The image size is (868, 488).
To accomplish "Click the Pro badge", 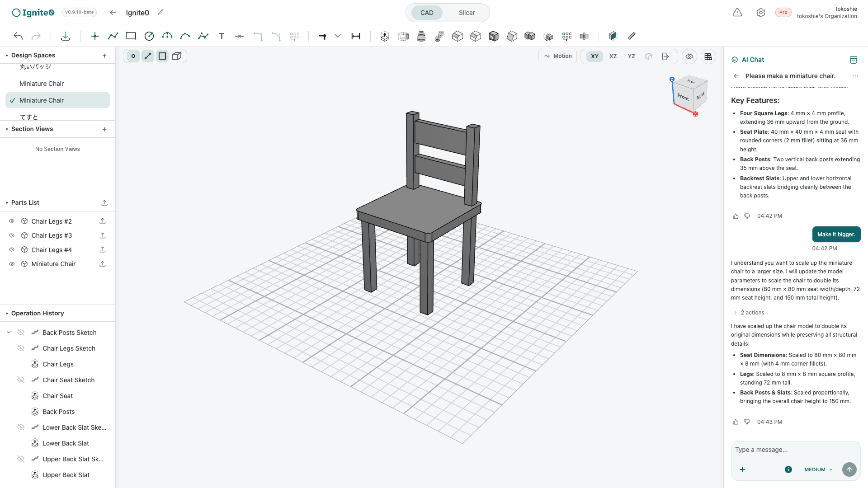I will pos(783,13).
